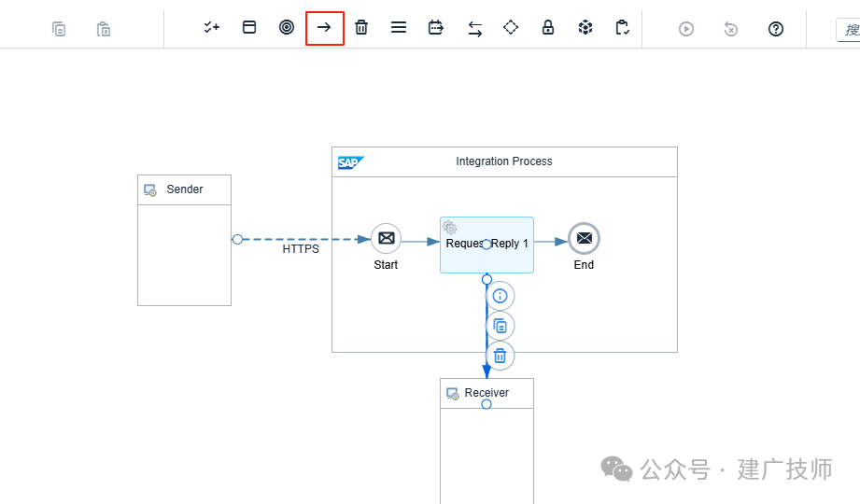Click the gear icon on Request Reply step
Viewport: 860px width, 504px height.
pyautogui.click(x=450, y=227)
